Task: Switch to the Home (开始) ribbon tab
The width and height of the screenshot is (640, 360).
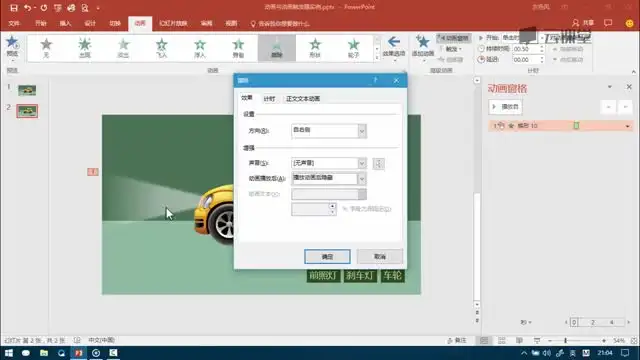Action: (41, 23)
